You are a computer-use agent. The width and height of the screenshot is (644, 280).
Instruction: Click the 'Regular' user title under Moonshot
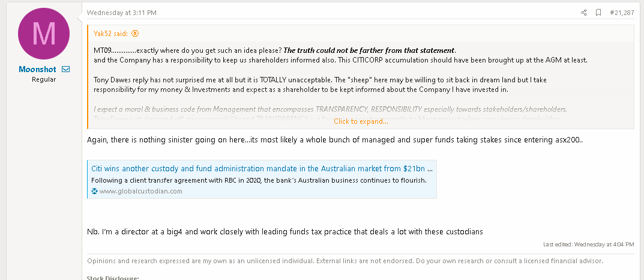coord(44,79)
